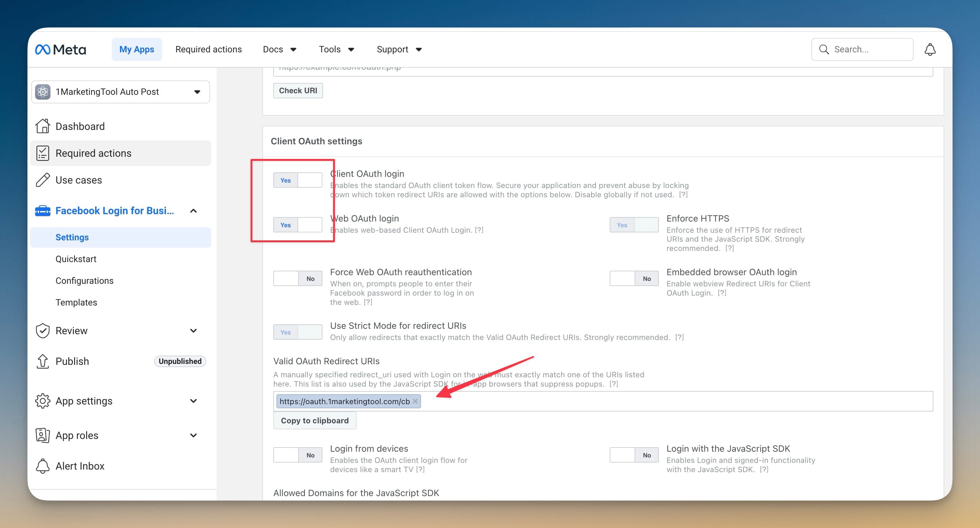Open help [?] for Strict Mode
This screenshot has width=980, height=528.
(x=680, y=337)
